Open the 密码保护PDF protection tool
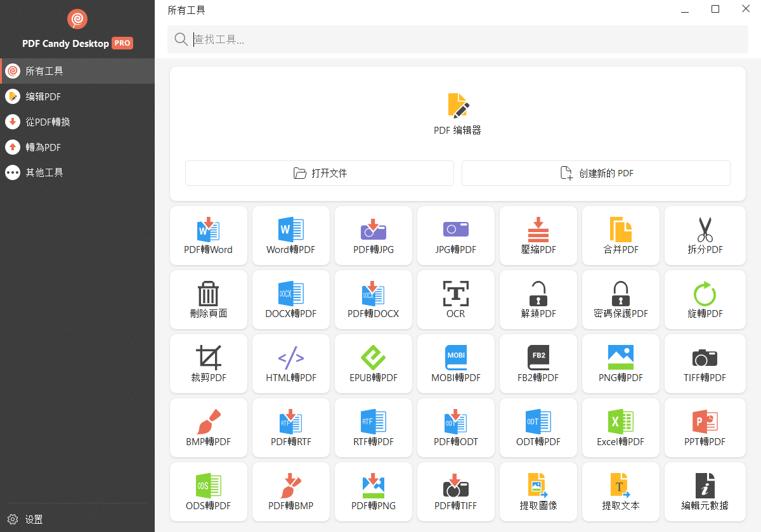 [x=620, y=299]
